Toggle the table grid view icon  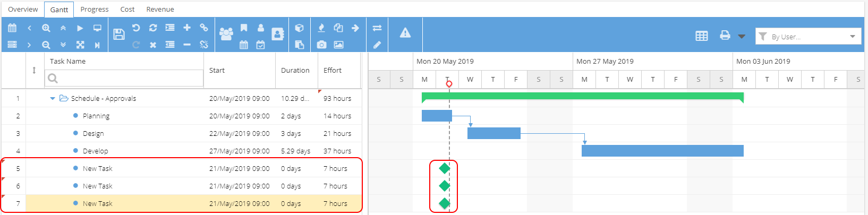(702, 36)
